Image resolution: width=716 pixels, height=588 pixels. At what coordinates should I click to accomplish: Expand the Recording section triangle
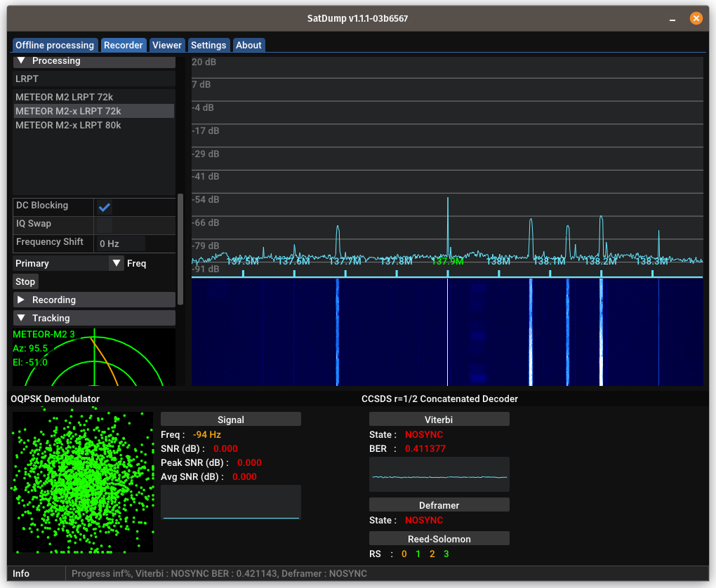point(21,300)
